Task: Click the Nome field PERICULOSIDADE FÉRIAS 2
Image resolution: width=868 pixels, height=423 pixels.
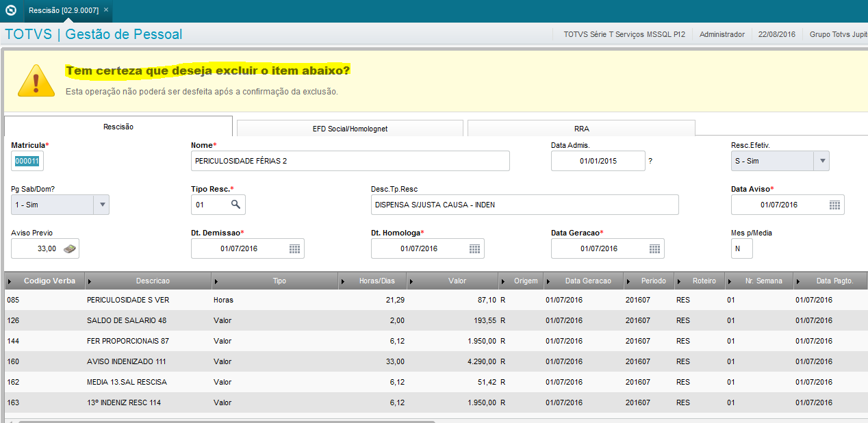Action: click(350, 161)
